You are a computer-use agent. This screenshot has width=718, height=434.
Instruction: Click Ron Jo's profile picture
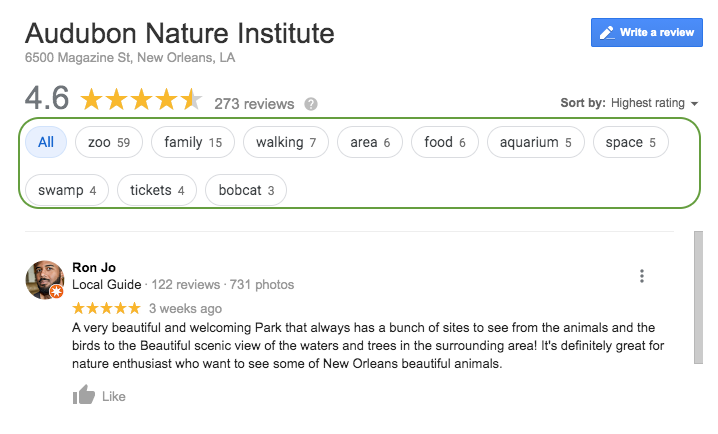pyautogui.click(x=45, y=280)
